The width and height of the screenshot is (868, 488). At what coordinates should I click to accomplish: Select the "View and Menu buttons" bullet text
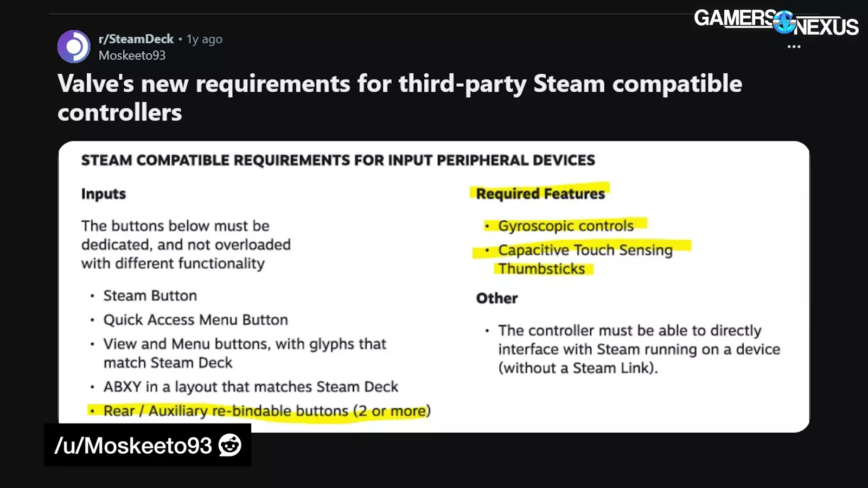pyautogui.click(x=245, y=353)
